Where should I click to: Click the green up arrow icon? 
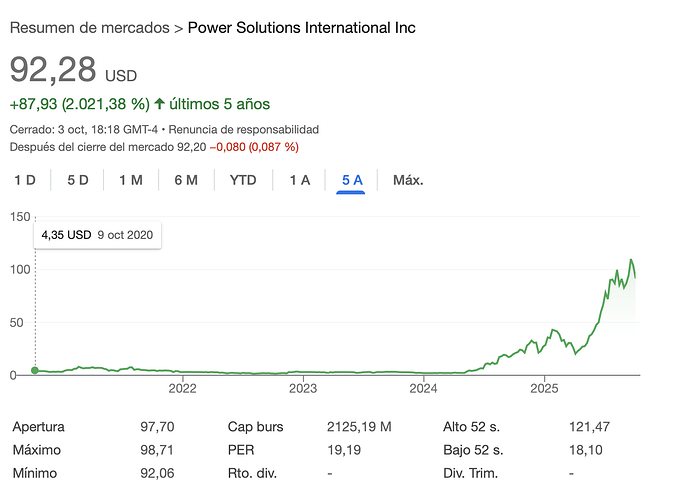159,104
